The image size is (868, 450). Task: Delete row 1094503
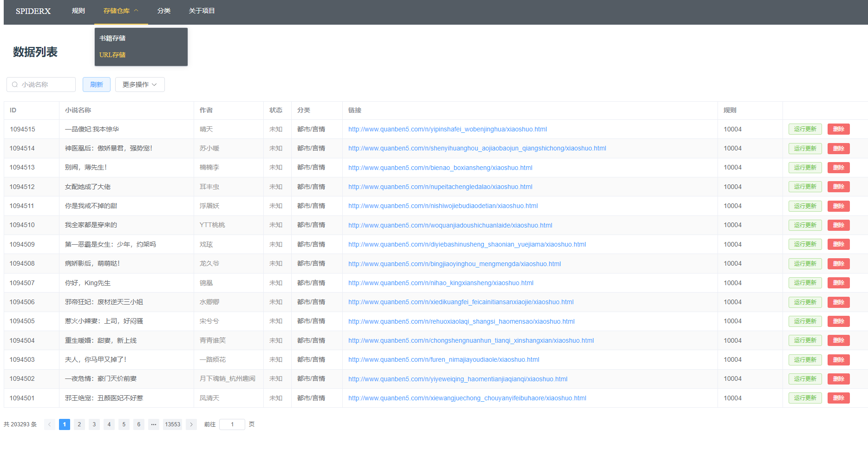coord(839,360)
